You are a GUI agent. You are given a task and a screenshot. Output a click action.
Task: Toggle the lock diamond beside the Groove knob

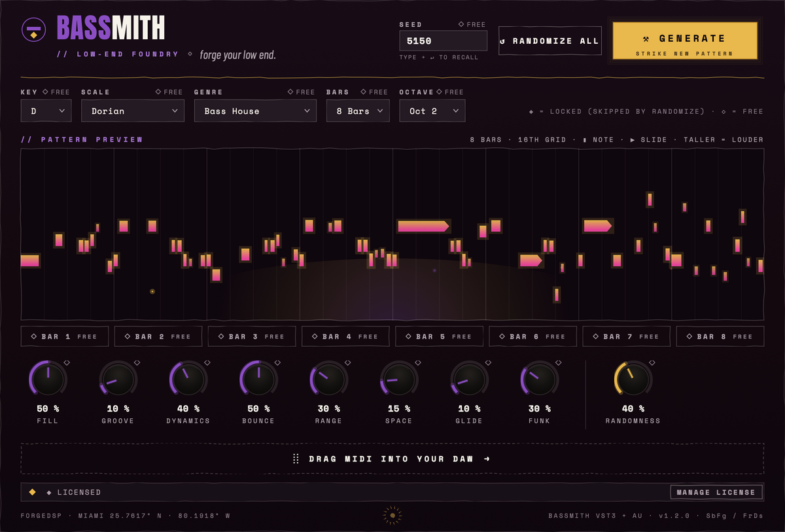pyautogui.click(x=137, y=362)
